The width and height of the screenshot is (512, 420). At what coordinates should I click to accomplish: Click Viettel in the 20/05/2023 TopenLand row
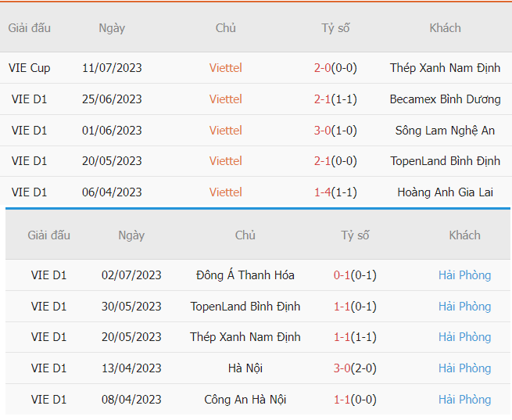pyautogui.click(x=226, y=161)
